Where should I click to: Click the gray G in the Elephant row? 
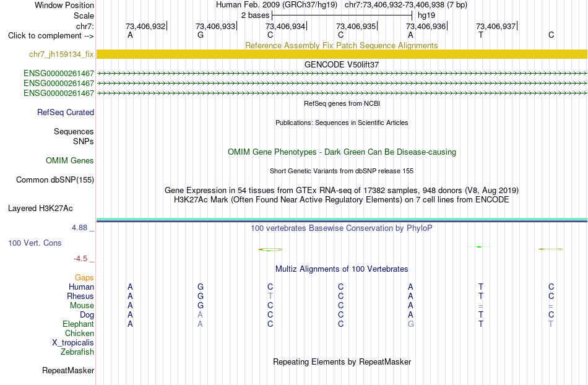pos(410,324)
